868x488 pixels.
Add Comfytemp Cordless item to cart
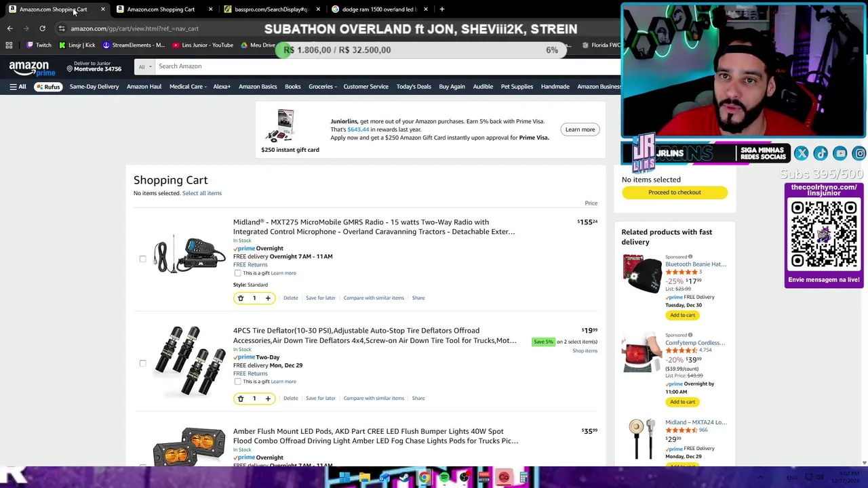[x=682, y=402]
